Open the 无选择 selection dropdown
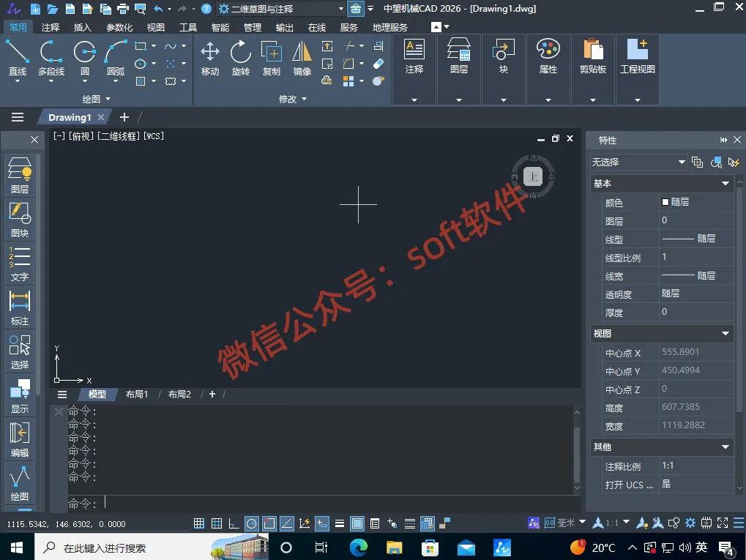The image size is (746, 560). pos(638,163)
